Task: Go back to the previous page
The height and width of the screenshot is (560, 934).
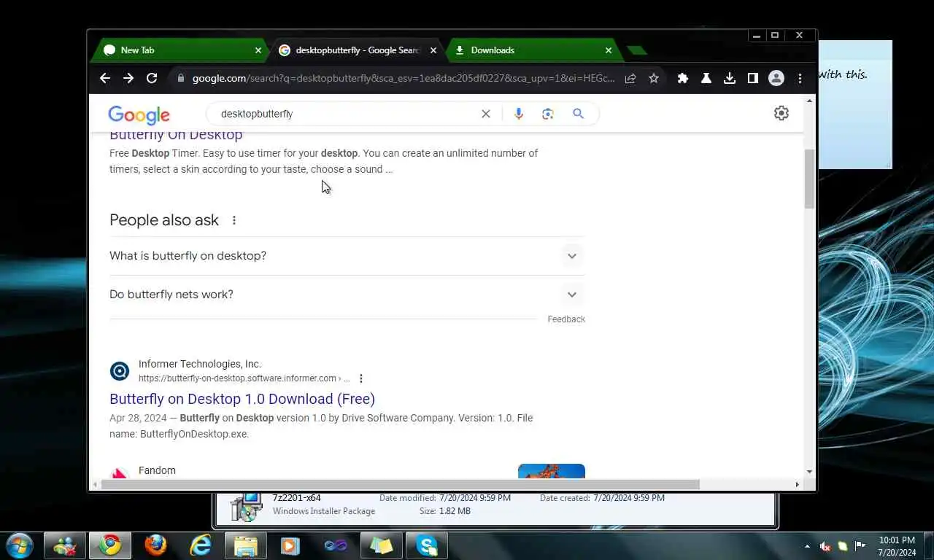Action: point(105,78)
